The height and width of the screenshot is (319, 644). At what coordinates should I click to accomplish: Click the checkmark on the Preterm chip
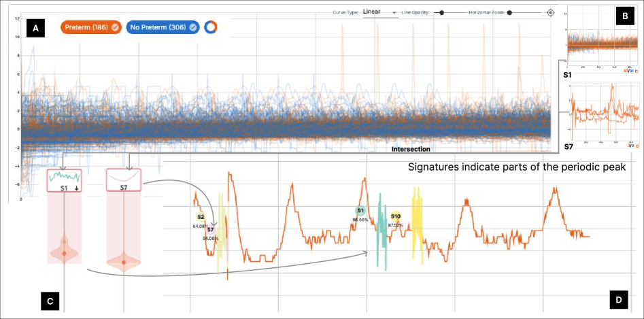(x=115, y=27)
